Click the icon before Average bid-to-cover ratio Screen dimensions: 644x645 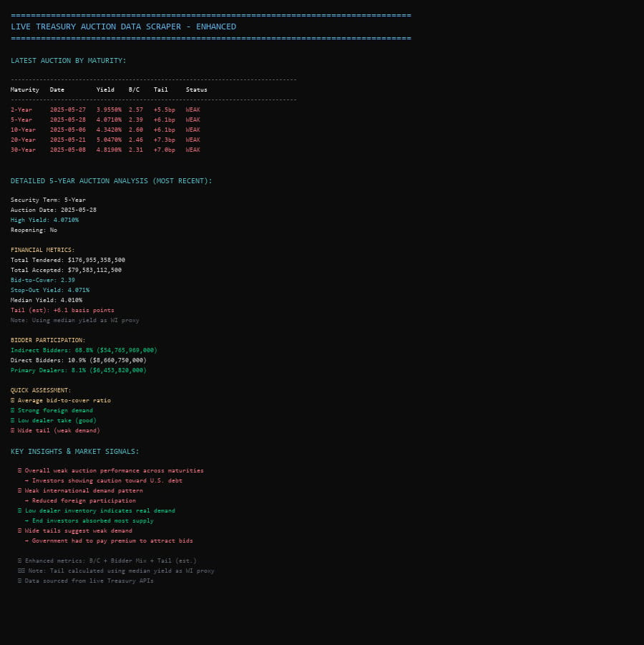point(12,400)
